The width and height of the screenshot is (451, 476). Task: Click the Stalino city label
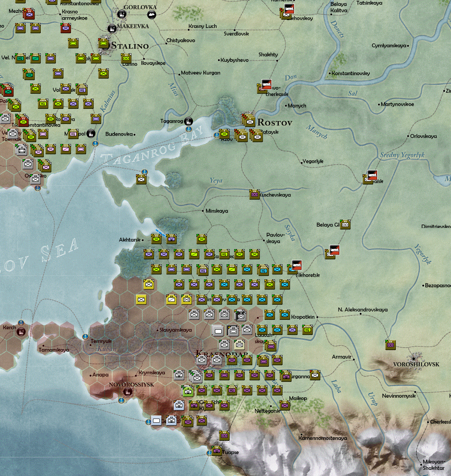pyautogui.click(x=130, y=46)
